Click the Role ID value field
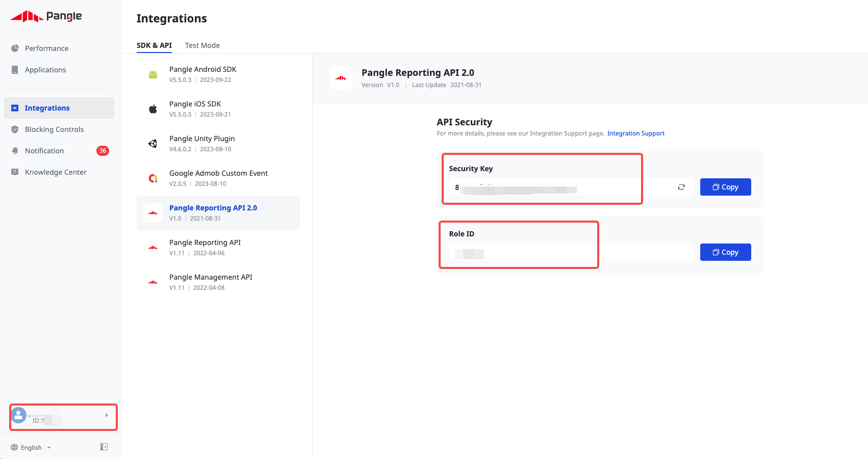This screenshot has width=868, height=459. (571, 253)
